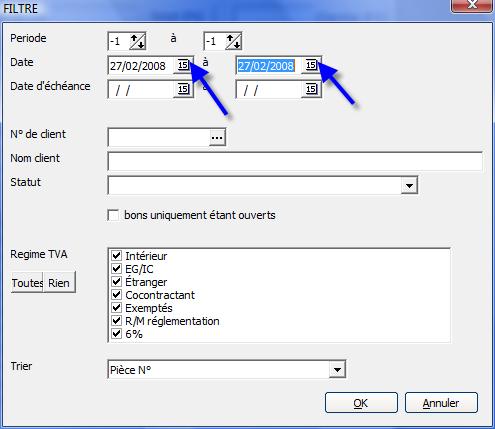This screenshot has height=429, width=495.
Task: Uncheck the Cocontractant checkbox
Action: pos(116,295)
